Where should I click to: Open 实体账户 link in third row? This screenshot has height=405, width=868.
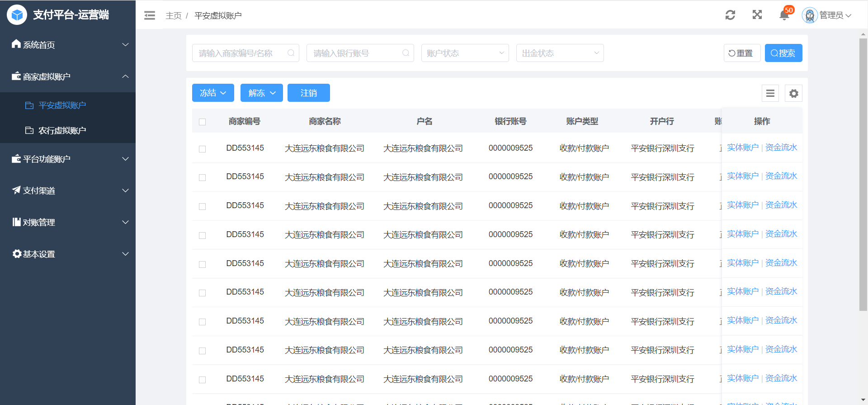(x=743, y=205)
